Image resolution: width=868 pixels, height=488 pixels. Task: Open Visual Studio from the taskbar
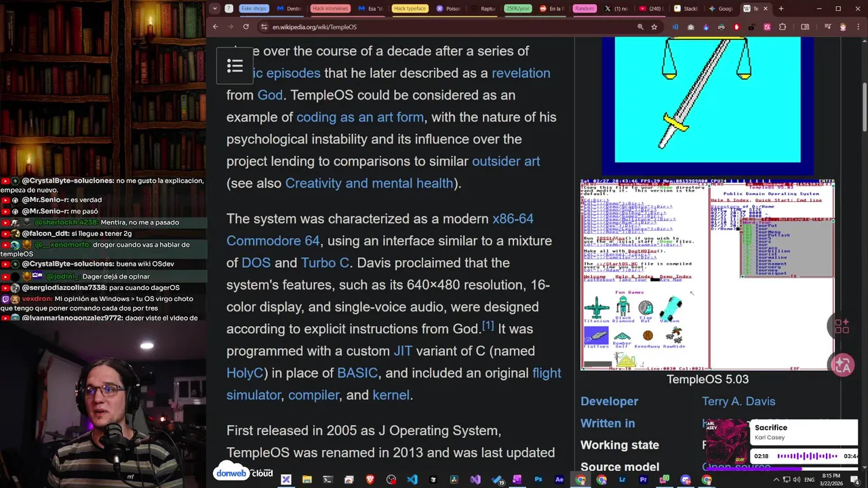pos(475,480)
